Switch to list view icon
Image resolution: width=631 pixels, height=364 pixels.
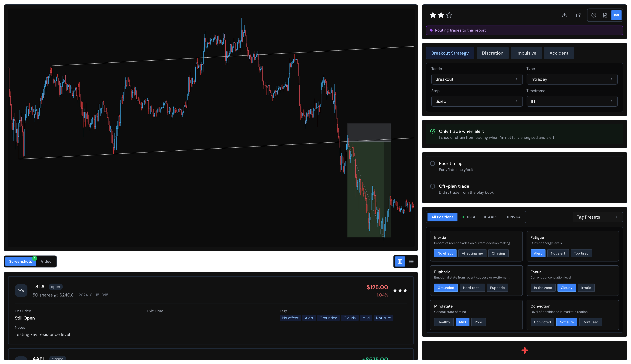point(411,261)
